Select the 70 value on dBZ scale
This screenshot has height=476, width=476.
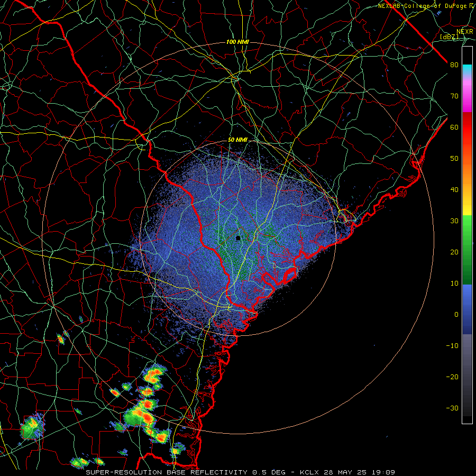pos(454,96)
